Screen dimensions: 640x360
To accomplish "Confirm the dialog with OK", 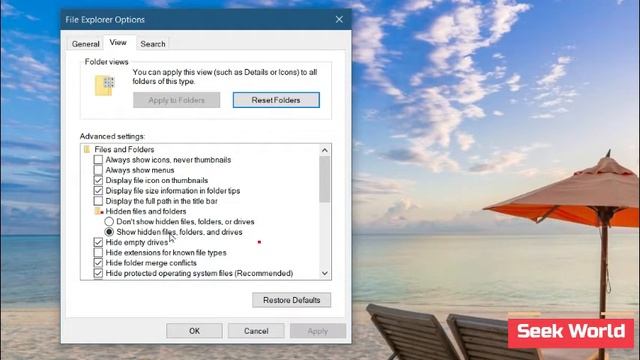I will [194, 331].
